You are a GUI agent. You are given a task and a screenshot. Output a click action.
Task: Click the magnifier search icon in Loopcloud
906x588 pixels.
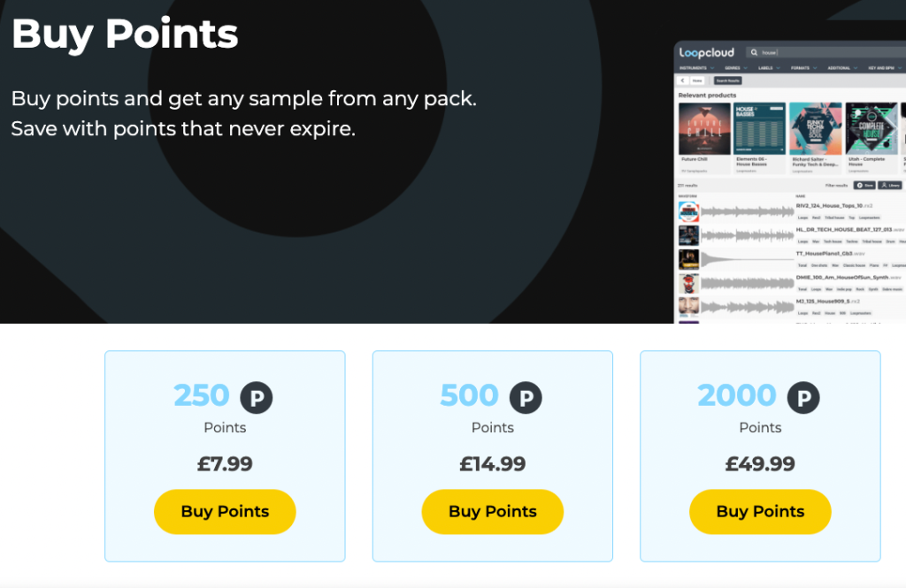point(753,53)
